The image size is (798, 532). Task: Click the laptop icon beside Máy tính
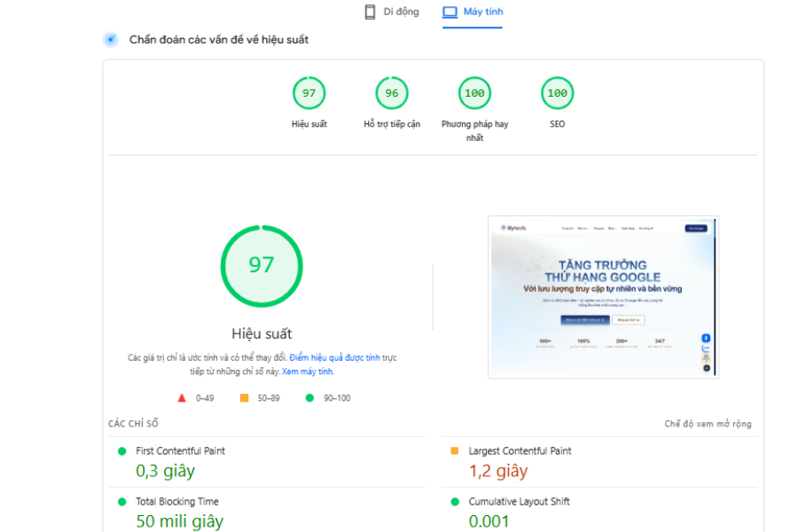pos(450,12)
